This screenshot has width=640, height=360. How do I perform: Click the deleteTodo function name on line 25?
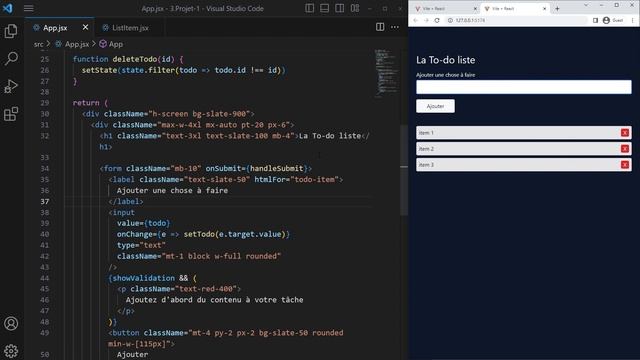click(x=135, y=59)
